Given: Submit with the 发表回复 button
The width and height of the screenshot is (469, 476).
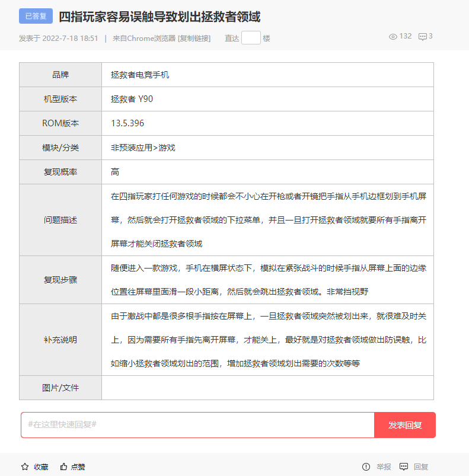Looking at the screenshot, I should [x=405, y=425].
